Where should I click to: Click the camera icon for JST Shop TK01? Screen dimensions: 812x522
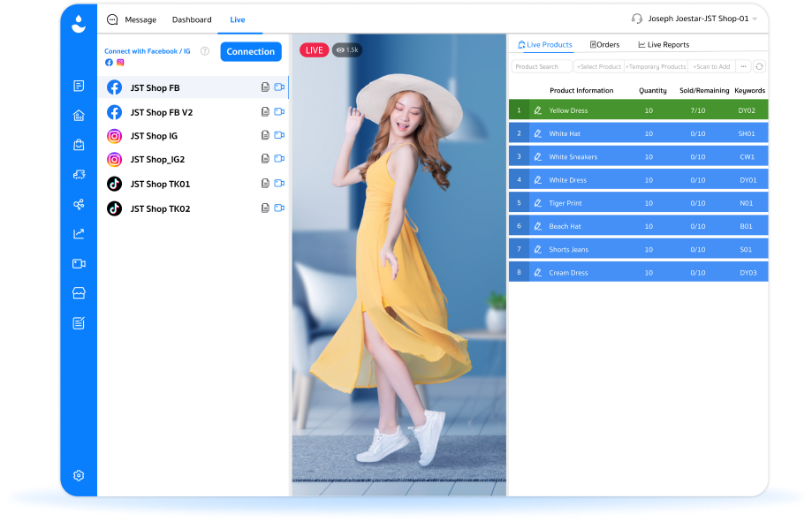pos(279,184)
